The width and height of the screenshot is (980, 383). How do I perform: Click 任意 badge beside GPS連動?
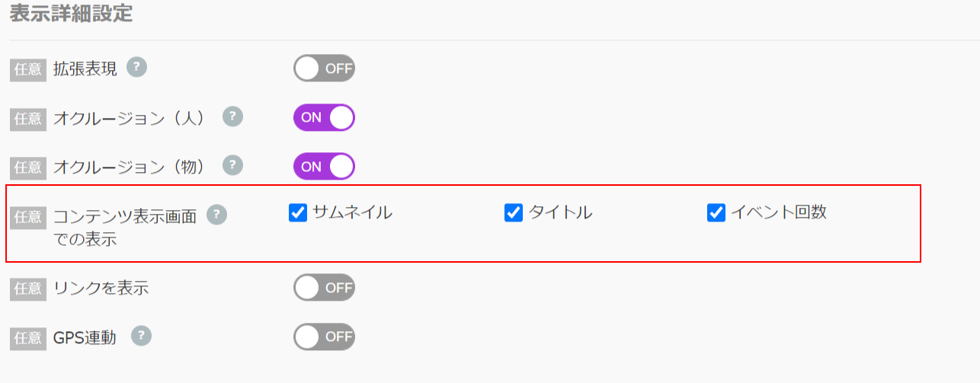click(28, 337)
